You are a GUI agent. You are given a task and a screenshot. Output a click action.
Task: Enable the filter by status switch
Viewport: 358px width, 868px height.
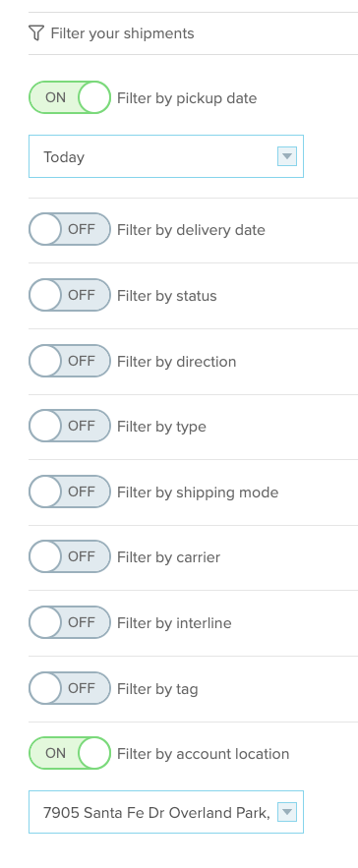(x=70, y=295)
